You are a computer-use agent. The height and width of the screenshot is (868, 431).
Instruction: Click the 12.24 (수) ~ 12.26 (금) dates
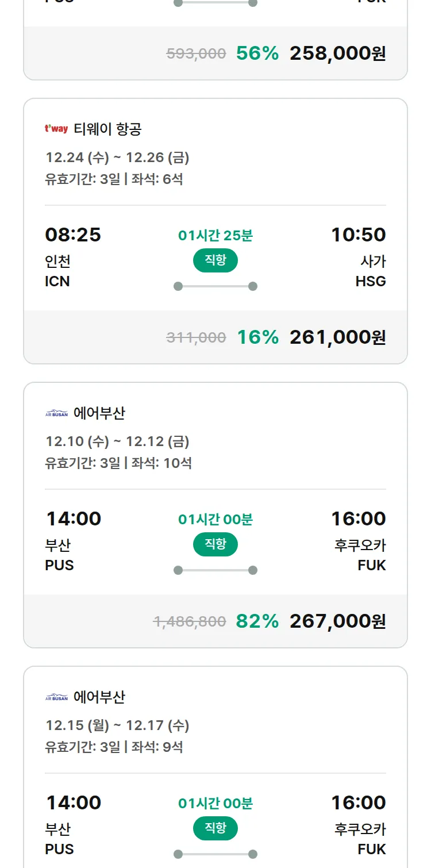[117, 158]
